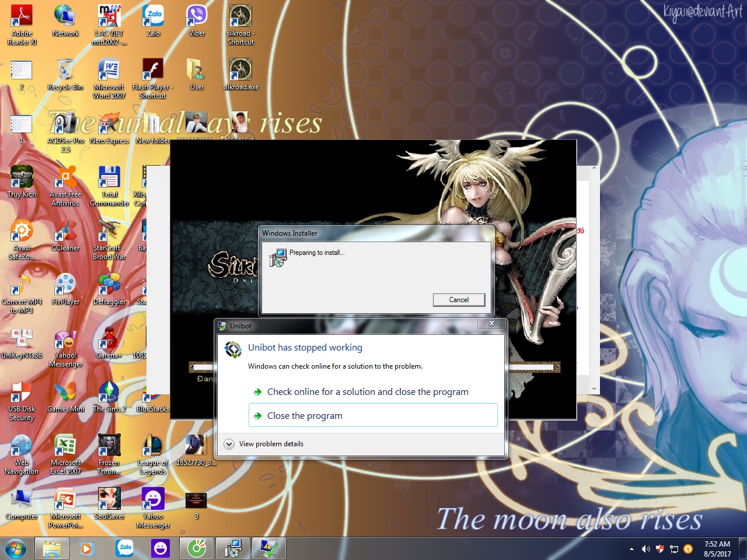Expand 'View problem details' chevron
The width and height of the screenshot is (747, 560).
[229, 444]
